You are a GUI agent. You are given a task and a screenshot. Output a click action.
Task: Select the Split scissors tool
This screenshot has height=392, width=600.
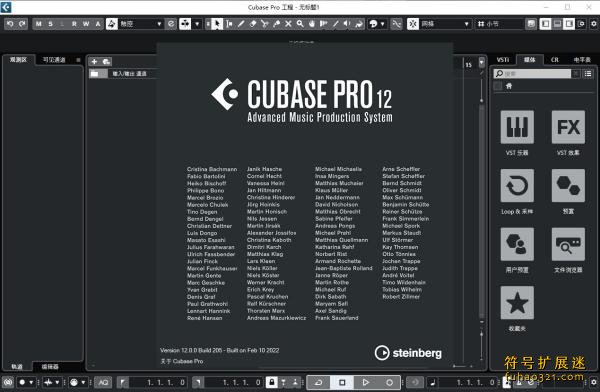(265, 24)
